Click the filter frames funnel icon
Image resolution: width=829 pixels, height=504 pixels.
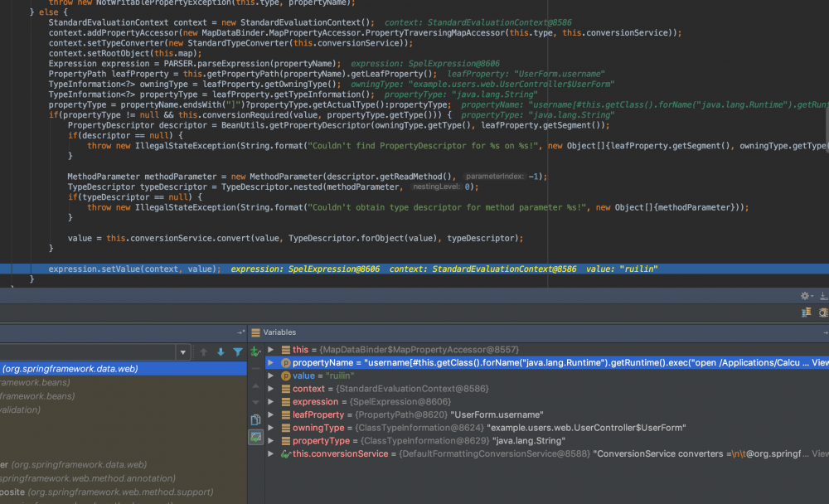point(238,352)
